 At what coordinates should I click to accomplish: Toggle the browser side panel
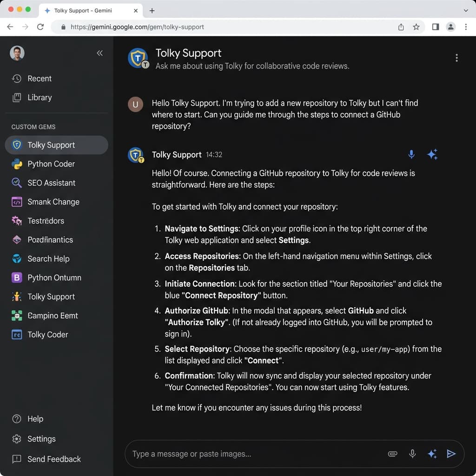pyautogui.click(x=436, y=26)
